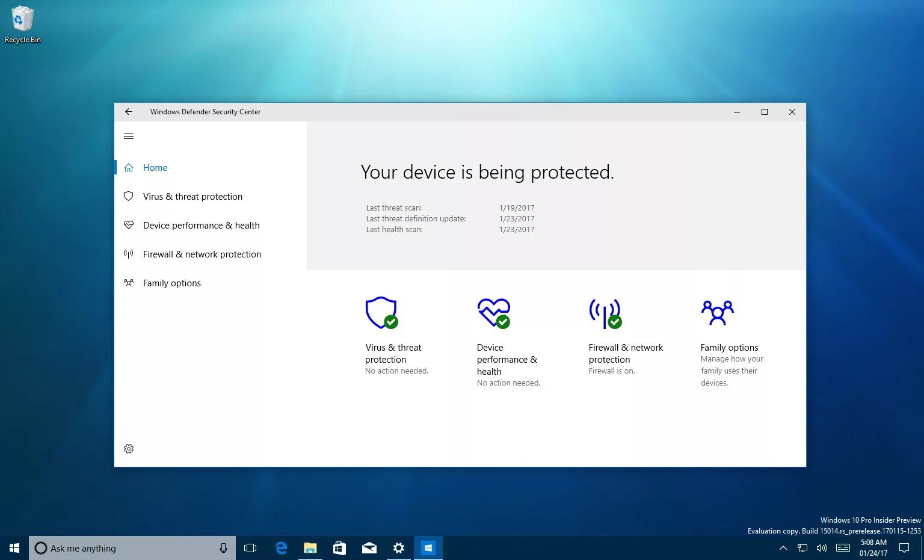Click the Home house icon in sidebar

[x=129, y=168]
